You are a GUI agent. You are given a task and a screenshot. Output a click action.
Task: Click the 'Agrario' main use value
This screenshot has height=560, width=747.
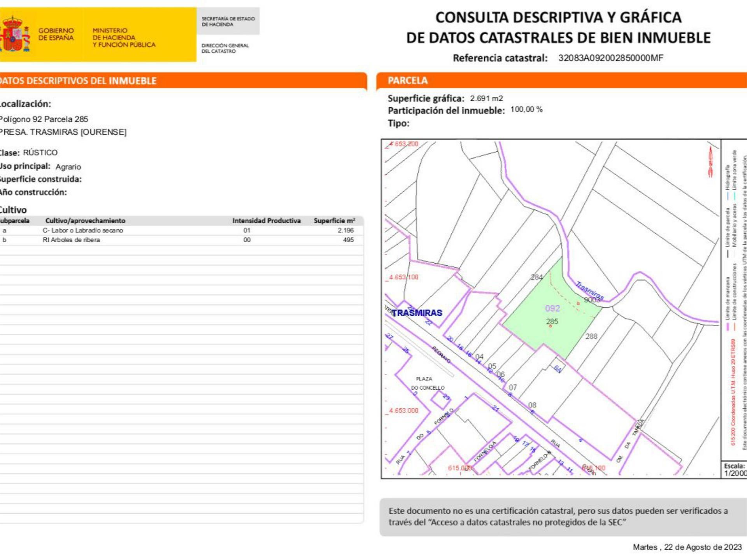tap(68, 167)
